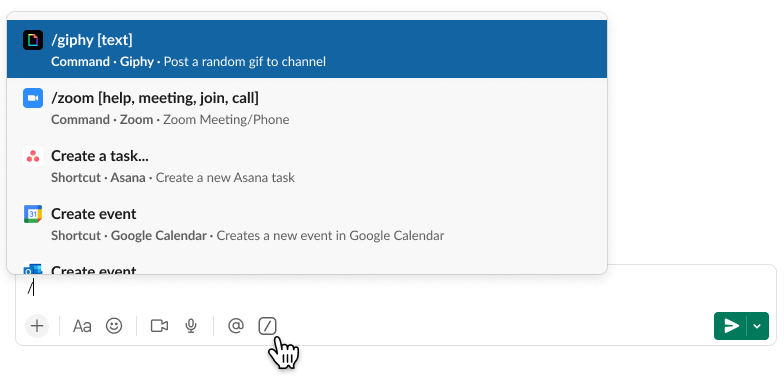Record a video clip with camera icon

pyautogui.click(x=159, y=326)
